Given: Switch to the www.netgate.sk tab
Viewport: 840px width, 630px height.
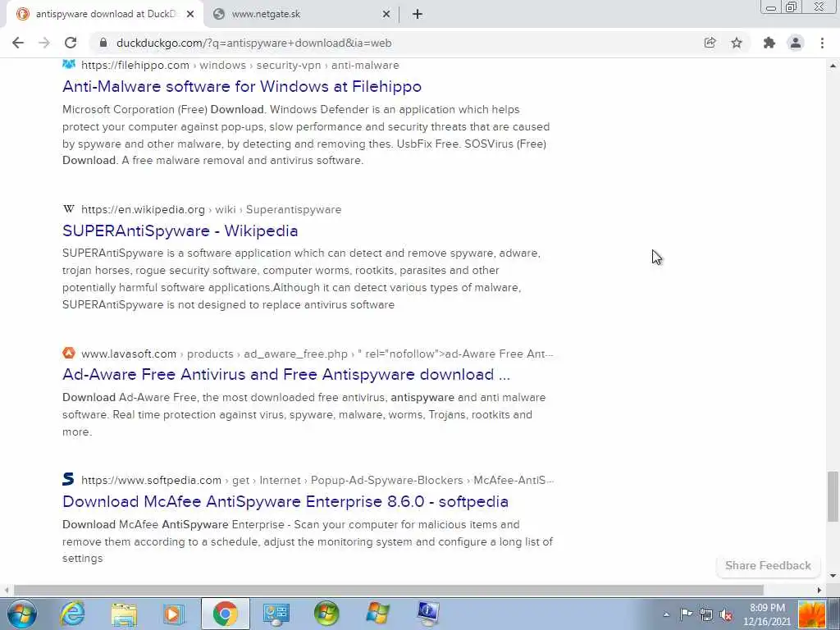Looking at the screenshot, I should (x=300, y=15).
